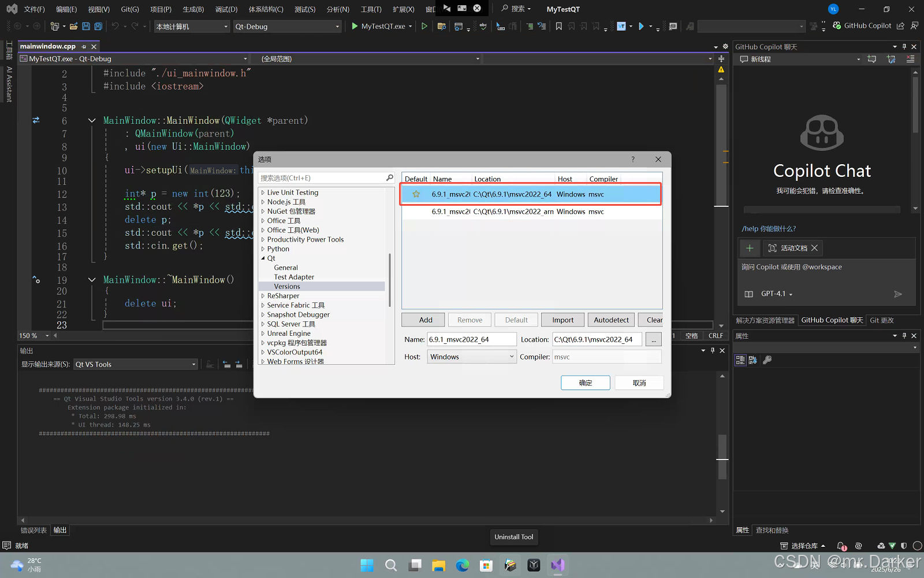Click the Copilot Chat send arrow icon
This screenshot has width=924, height=578.
[897, 294]
